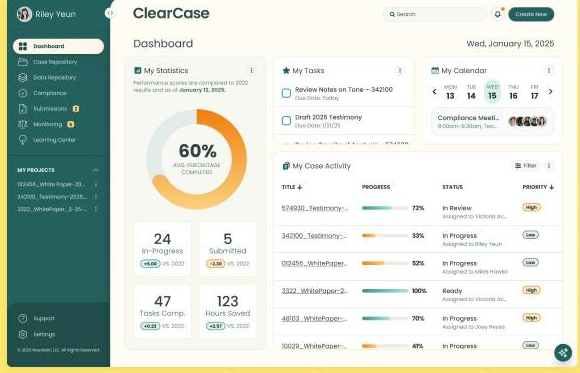Open options for 3322_WhitePaper project
Image resolution: width=580 pixels, height=373 pixels.
tap(96, 209)
